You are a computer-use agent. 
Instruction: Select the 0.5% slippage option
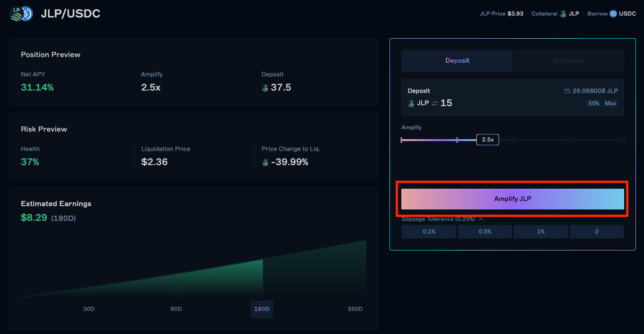point(485,232)
